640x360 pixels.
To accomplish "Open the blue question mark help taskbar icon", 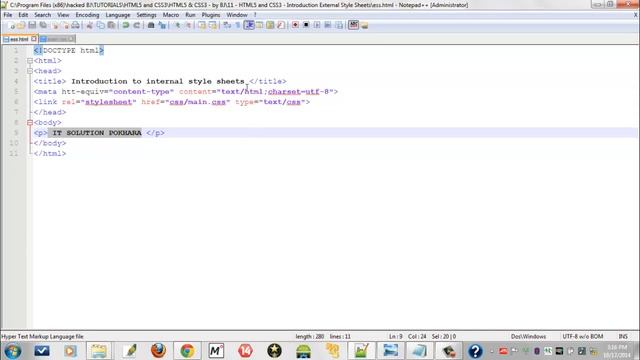I will tap(475, 351).
